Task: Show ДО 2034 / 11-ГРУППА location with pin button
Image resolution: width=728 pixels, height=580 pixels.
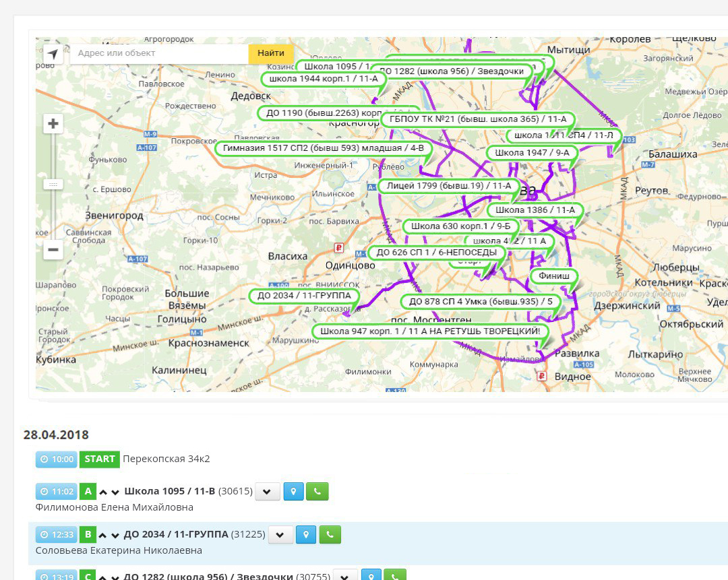Action: 306,534
